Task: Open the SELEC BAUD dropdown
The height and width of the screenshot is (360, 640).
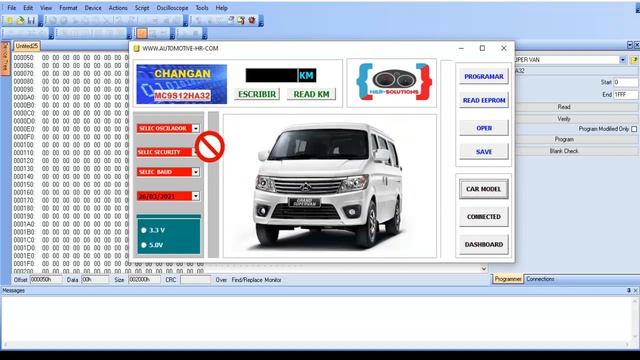Action: click(x=196, y=172)
